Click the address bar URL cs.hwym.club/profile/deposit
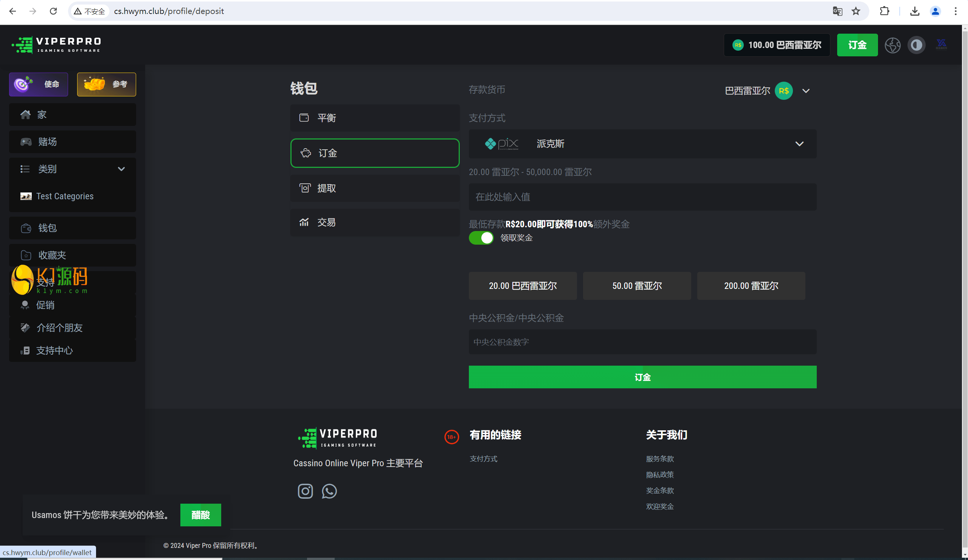 (169, 11)
